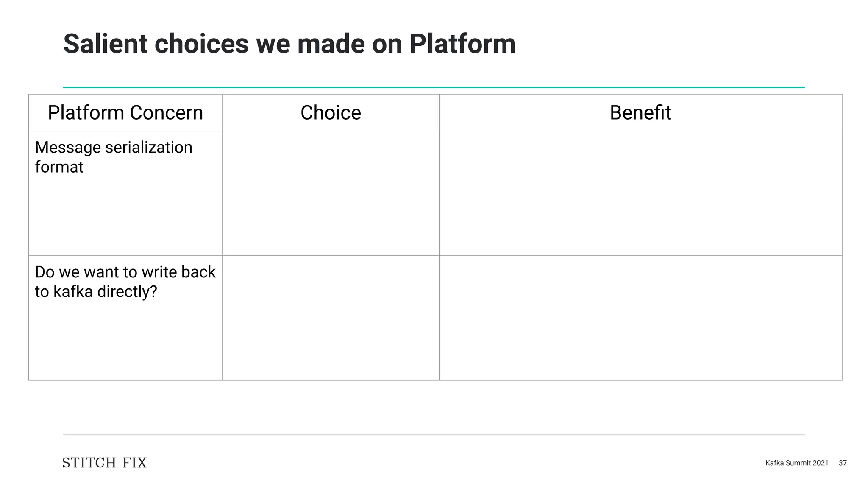Click empty Choice cell for message serialization row

click(331, 193)
